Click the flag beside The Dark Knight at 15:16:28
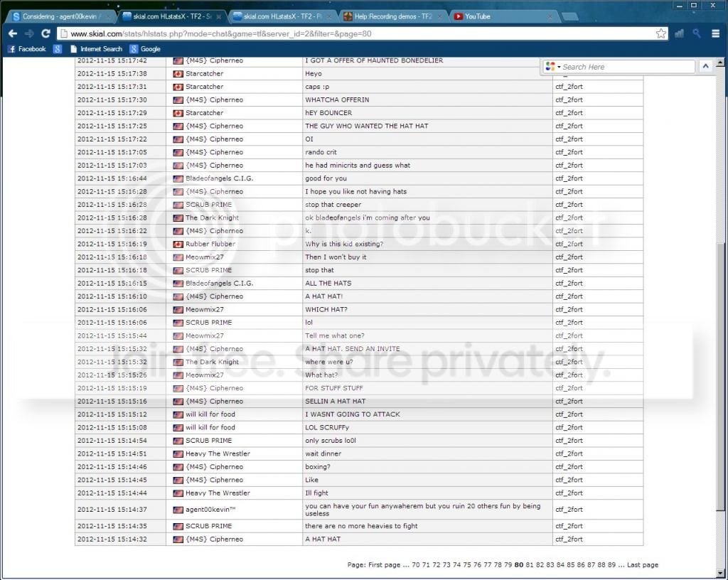The width and height of the screenshot is (728, 580). click(x=178, y=217)
